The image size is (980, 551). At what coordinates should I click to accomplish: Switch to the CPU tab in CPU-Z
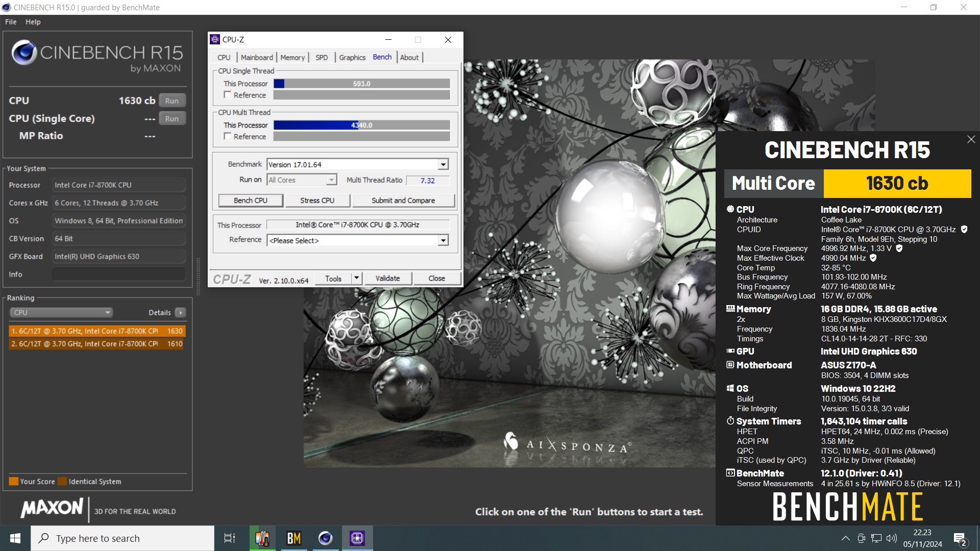click(224, 57)
